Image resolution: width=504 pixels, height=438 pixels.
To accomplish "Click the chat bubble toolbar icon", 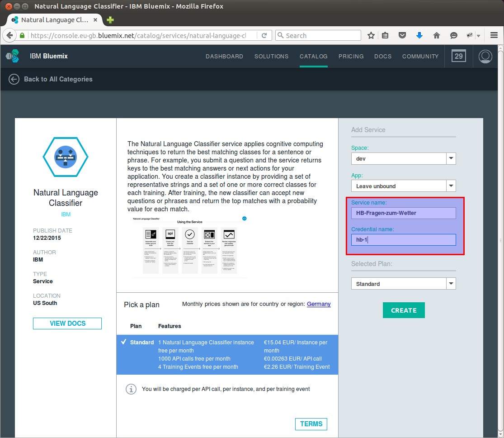I will [453, 35].
